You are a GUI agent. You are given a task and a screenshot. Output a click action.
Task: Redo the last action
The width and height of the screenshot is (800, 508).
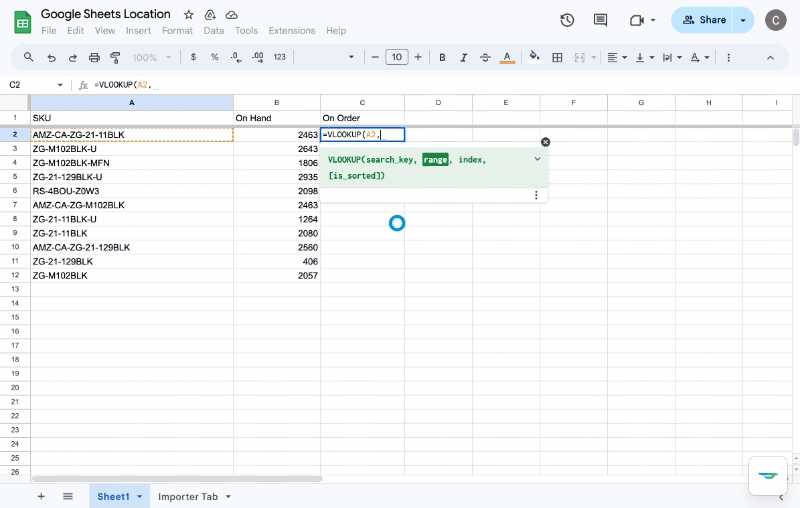tap(72, 58)
